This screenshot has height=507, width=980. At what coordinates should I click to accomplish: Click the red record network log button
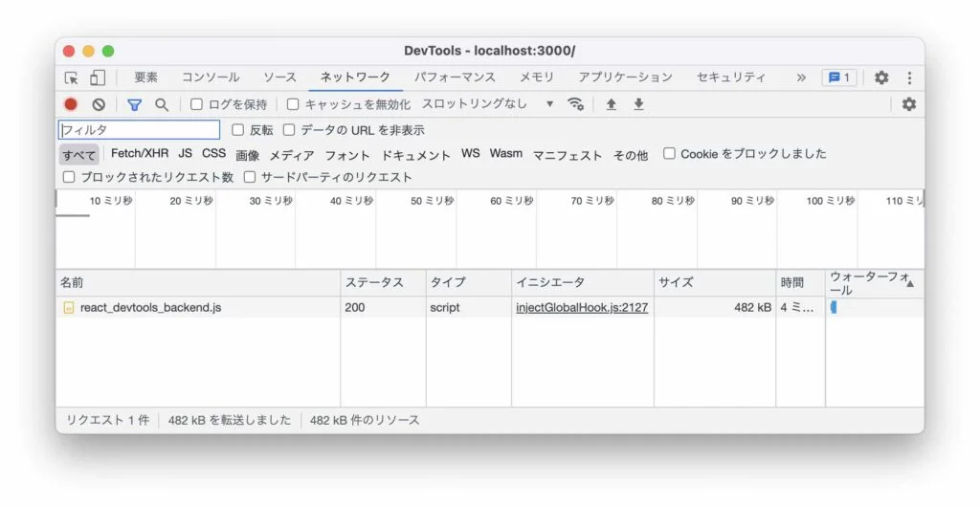tap(71, 104)
